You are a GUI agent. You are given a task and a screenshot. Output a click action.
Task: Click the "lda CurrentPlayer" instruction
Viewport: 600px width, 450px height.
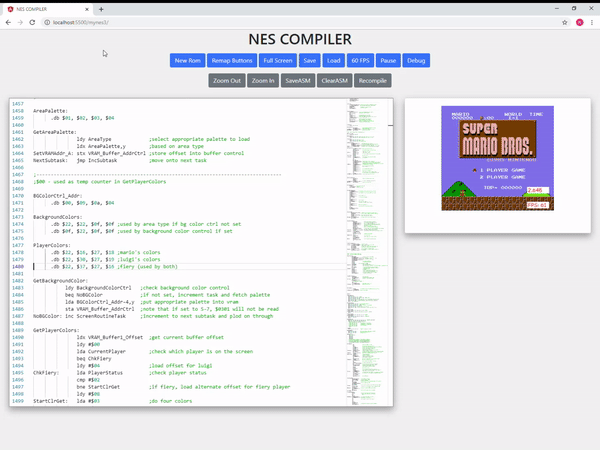101,352
